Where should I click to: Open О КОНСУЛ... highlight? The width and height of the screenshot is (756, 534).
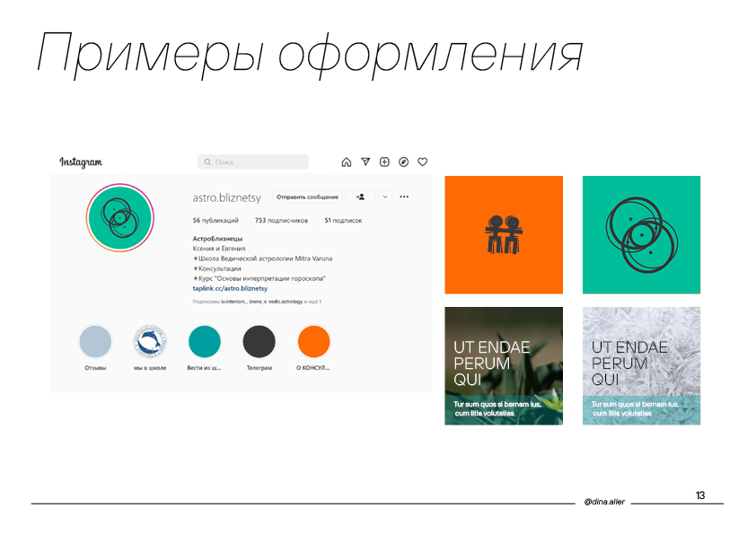point(314,342)
